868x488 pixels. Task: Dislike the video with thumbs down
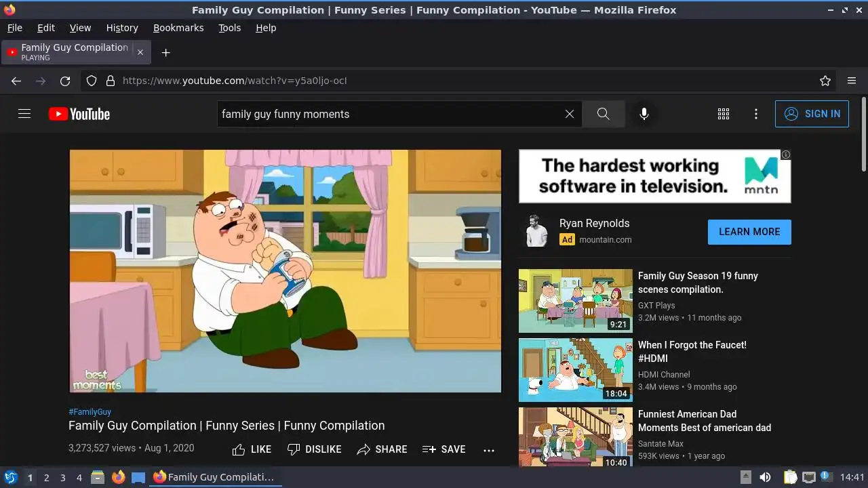click(314, 449)
